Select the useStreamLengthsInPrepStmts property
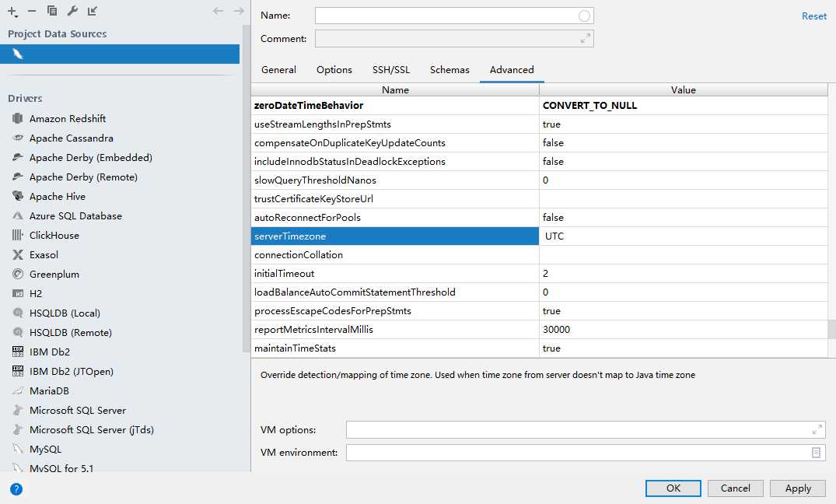 click(x=395, y=124)
